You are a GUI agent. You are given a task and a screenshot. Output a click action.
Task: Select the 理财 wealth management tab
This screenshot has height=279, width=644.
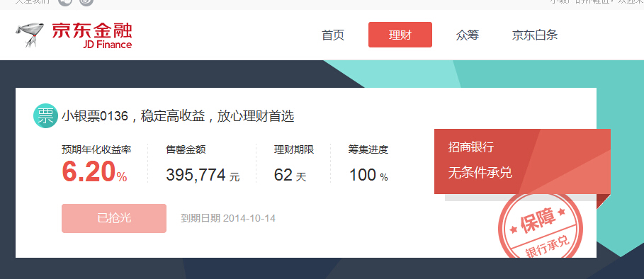400,35
